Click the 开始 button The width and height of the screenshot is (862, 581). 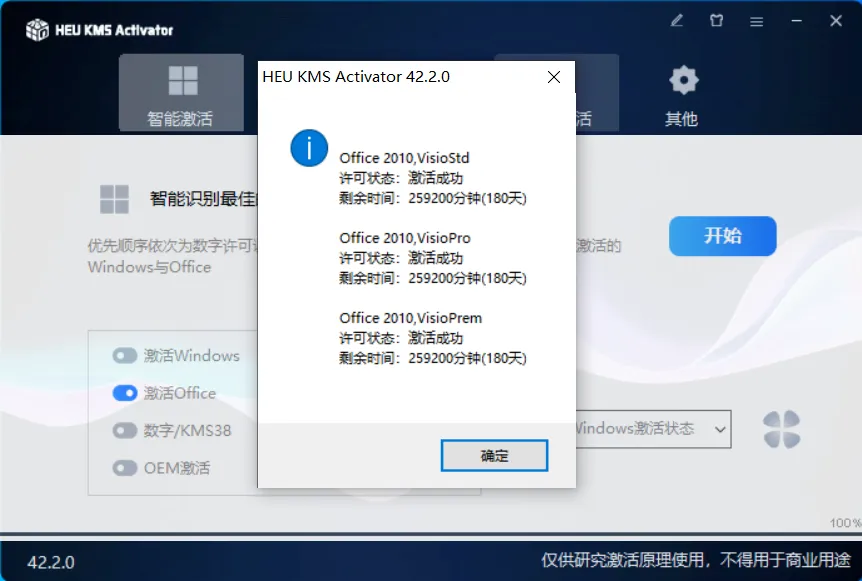pyautogui.click(x=722, y=236)
